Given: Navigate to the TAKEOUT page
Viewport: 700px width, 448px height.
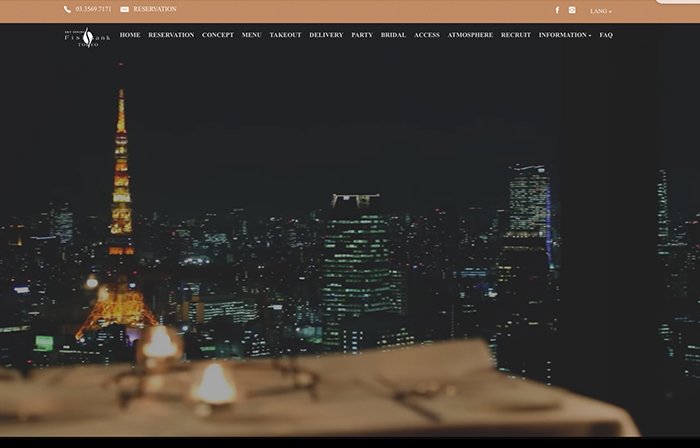Looking at the screenshot, I should coord(285,35).
